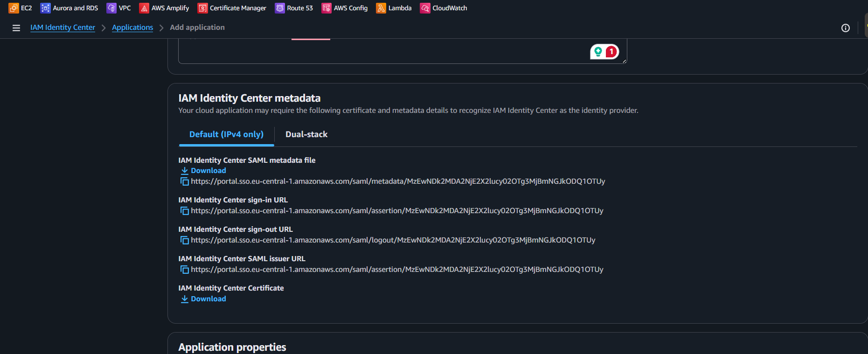Image resolution: width=868 pixels, height=354 pixels.
Task: Click the 'IAM Identity Center SAML issuer URL' label
Action: 242,259
